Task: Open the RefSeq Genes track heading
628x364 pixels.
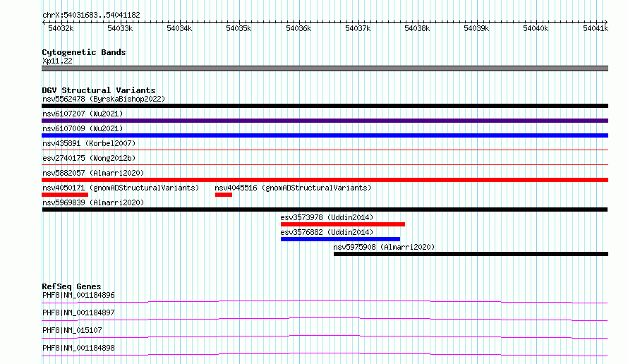Action: (71, 286)
